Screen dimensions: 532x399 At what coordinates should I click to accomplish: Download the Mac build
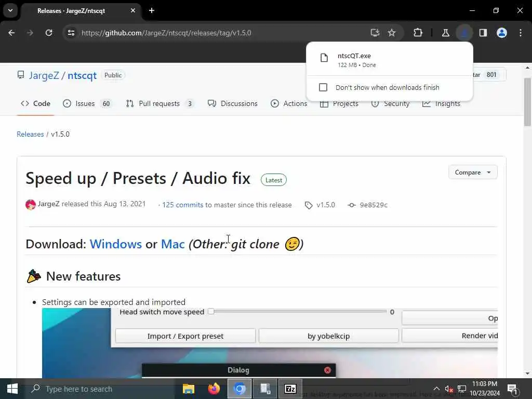point(172,244)
